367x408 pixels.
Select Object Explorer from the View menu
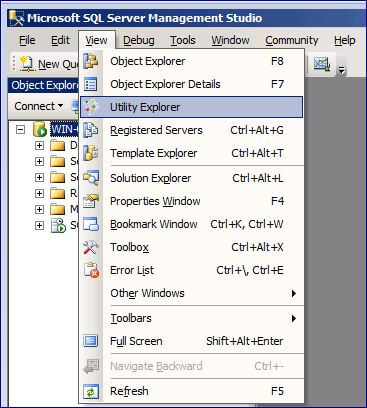pyautogui.click(x=191, y=61)
